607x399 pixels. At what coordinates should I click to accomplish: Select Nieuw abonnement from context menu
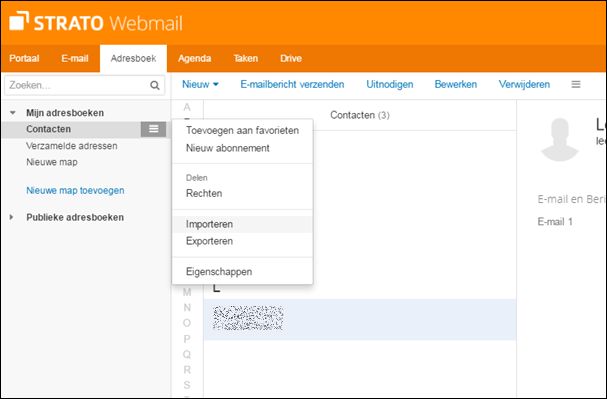pos(242,148)
